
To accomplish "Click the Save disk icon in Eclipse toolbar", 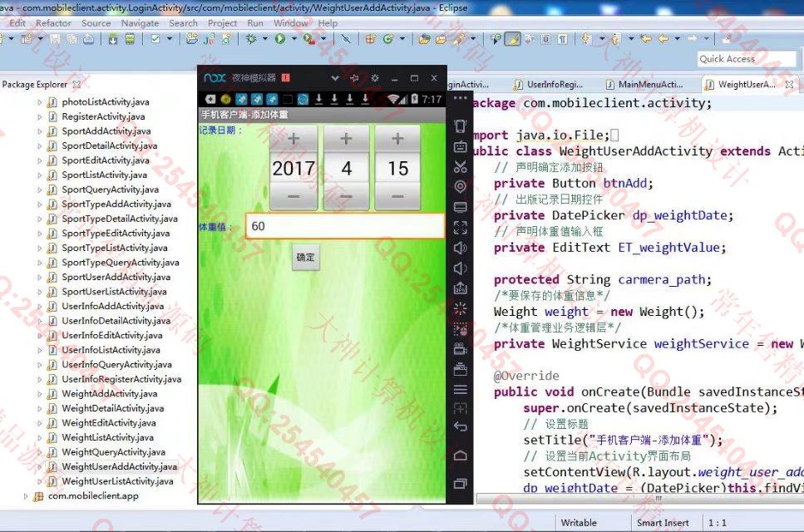I will click(55, 39).
